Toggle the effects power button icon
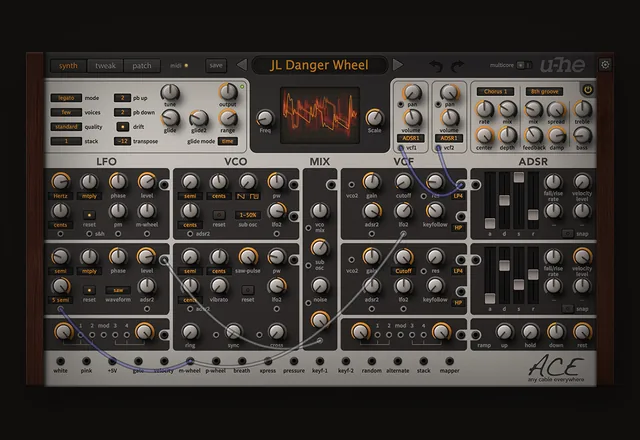 (x=587, y=90)
